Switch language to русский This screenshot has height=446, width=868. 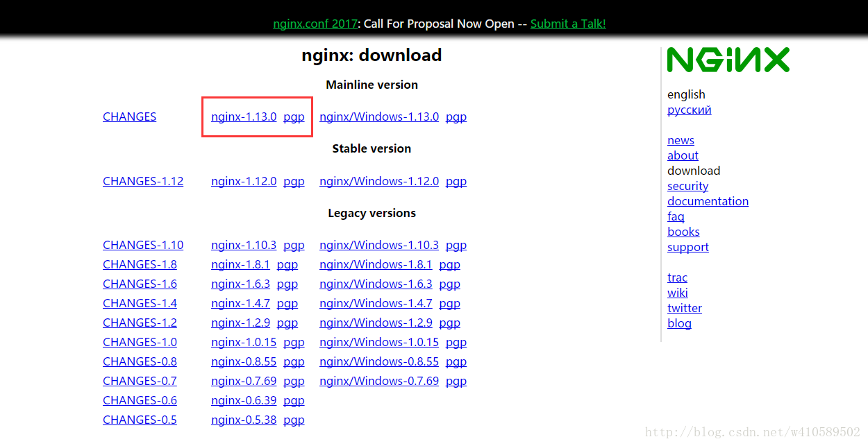690,110
